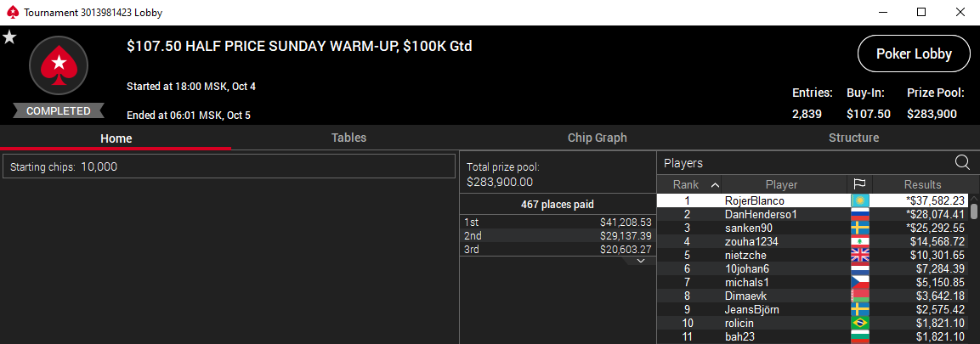Viewport: 980px width, 344px height.
Task: Go to the Structure tab
Action: (x=853, y=138)
